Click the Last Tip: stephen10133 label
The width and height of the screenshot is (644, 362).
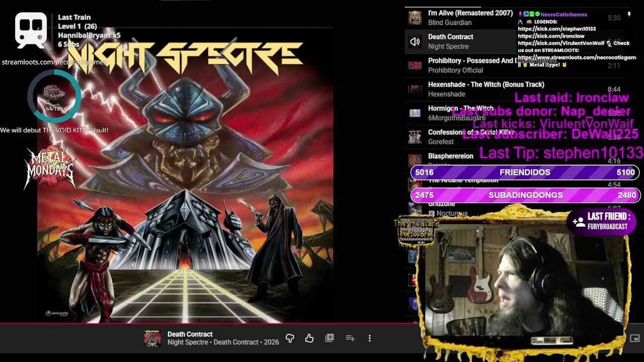(561, 153)
